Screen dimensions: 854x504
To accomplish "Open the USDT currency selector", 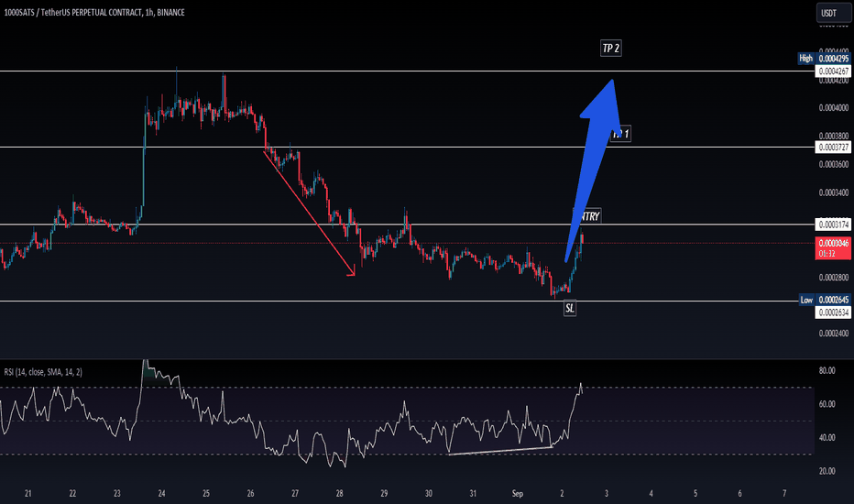I will coord(833,13).
